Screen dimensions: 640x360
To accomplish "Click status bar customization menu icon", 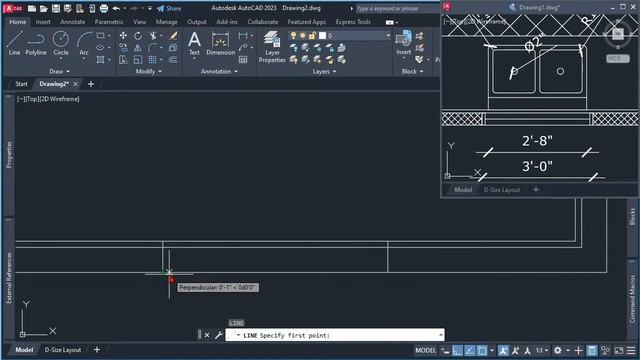I will pos(631,350).
